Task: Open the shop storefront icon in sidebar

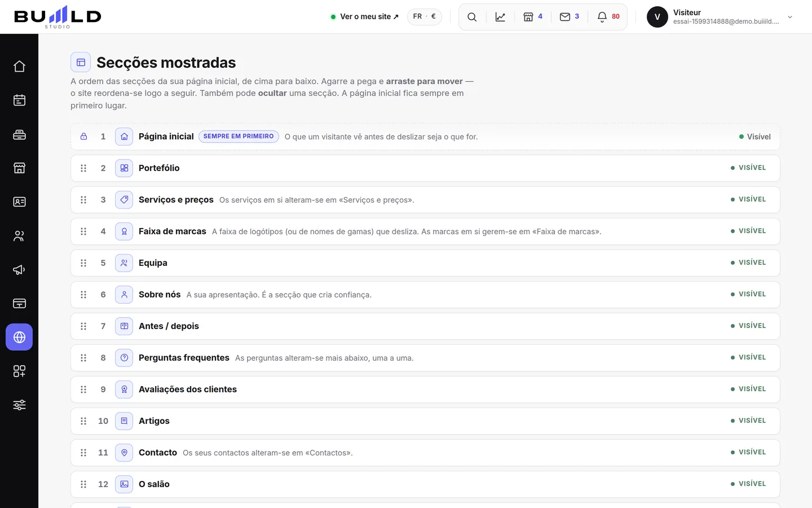Action: coord(19,168)
